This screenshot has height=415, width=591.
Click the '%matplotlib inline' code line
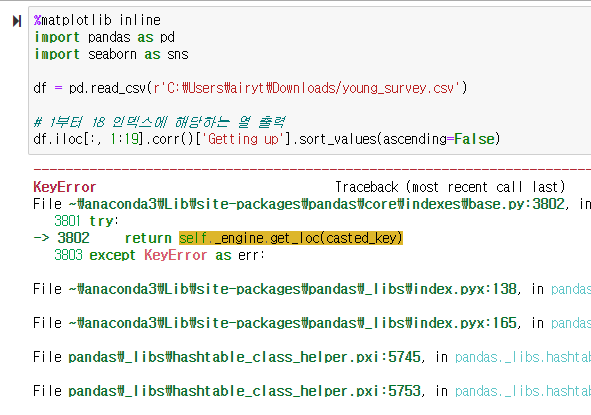pyautogui.click(x=97, y=20)
